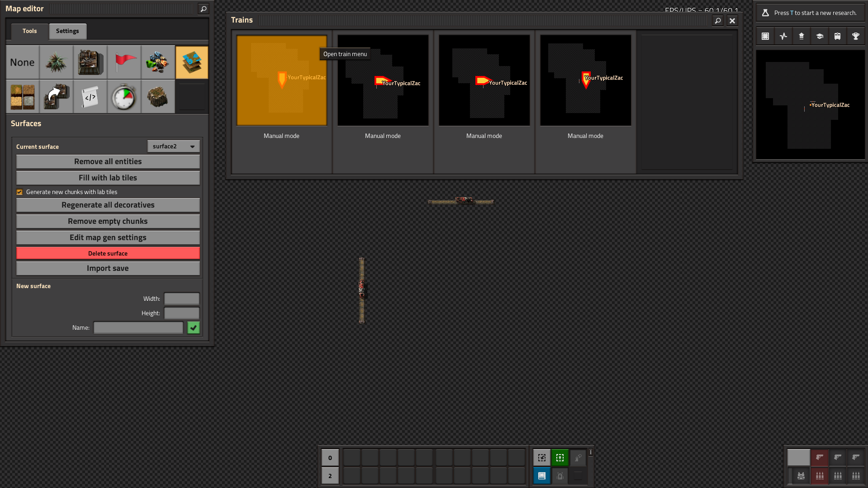Image resolution: width=868 pixels, height=488 pixels.
Task: Open the fourth train minimap with downward marker
Action: click(x=586, y=81)
